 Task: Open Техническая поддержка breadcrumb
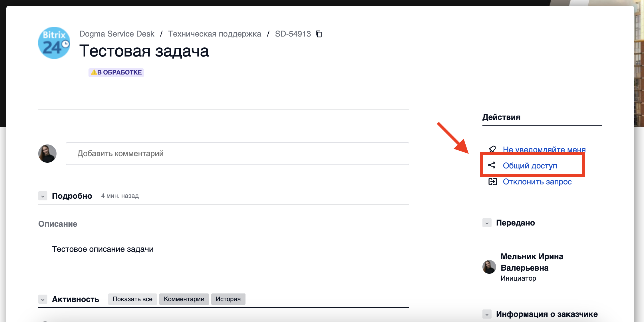click(x=214, y=34)
